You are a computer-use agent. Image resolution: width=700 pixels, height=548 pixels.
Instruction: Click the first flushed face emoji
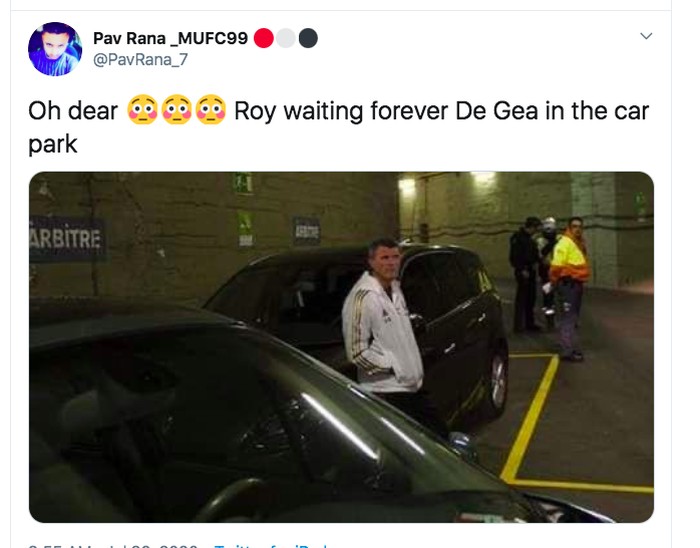click(142, 110)
